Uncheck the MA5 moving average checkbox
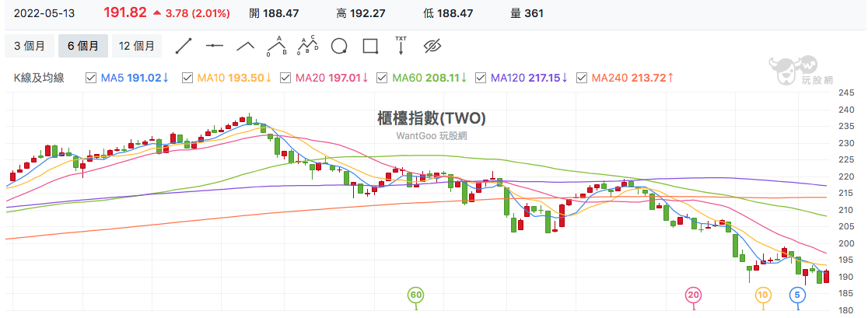This screenshot has height=318, width=868. [91, 78]
